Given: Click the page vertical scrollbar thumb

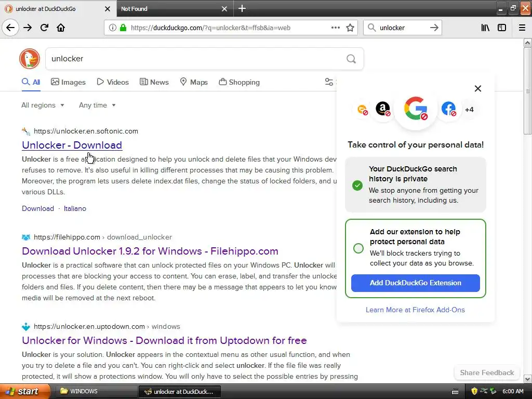Looking at the screenshot, I should coord(527,90).
